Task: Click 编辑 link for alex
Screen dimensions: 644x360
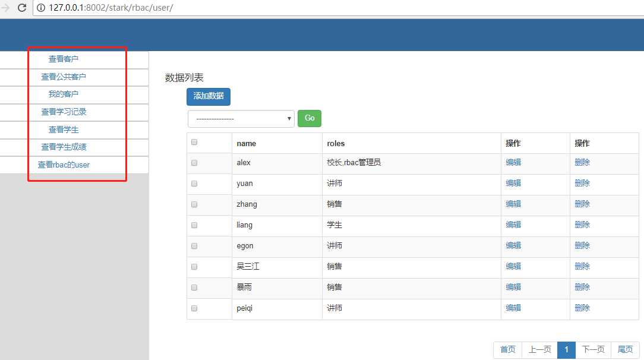Action: point(513,162)
